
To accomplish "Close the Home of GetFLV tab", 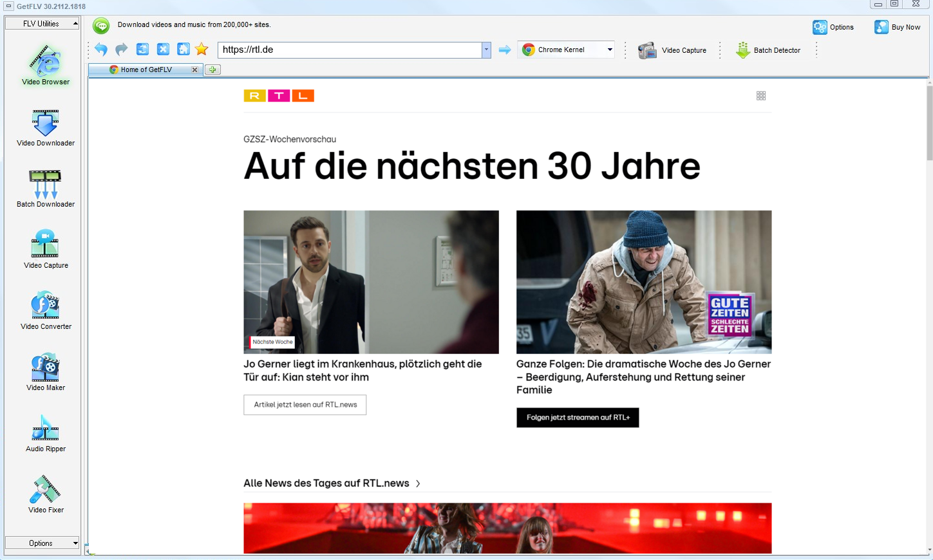I will 194,70.
